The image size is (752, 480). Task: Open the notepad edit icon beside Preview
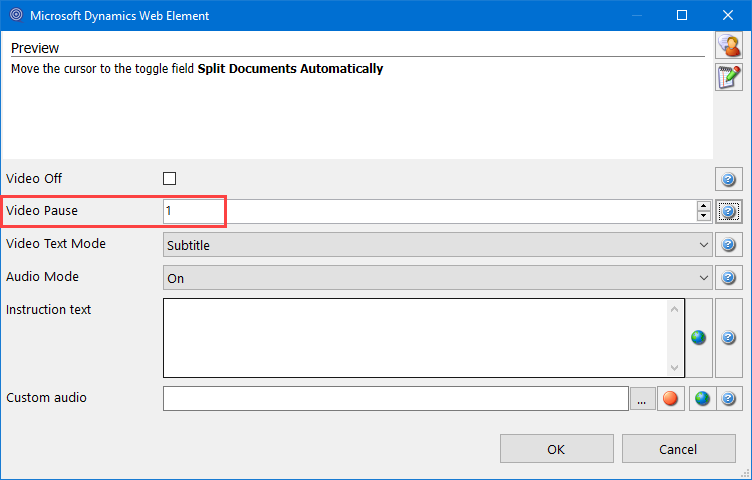click(x=729, y=77)
